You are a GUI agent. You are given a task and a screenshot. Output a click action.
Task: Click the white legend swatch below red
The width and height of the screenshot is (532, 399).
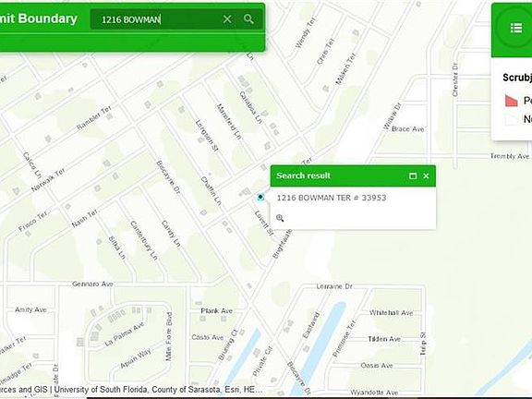pos(511,119)
